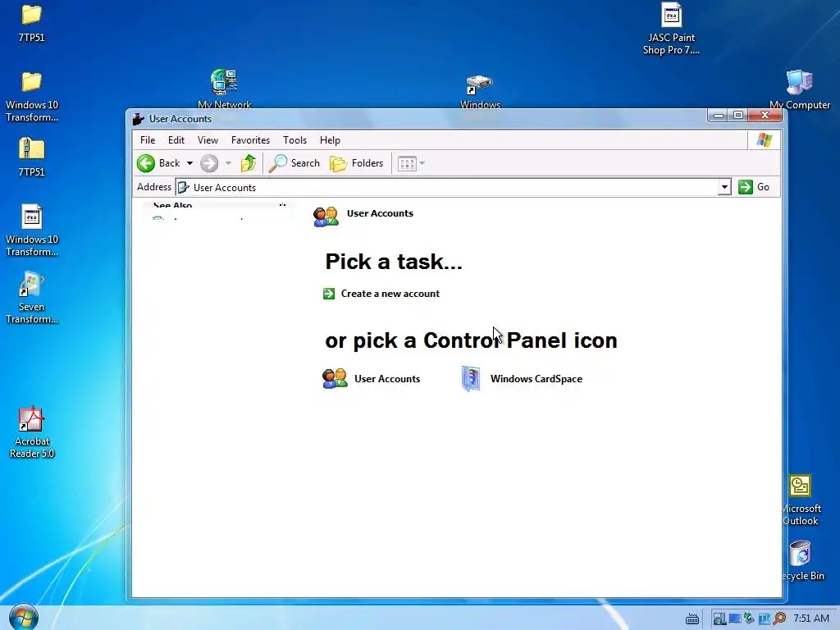Toggle the Folders pane button
Image resolution: width=840 pixels, height=630 pixels.
coord(357,163)
